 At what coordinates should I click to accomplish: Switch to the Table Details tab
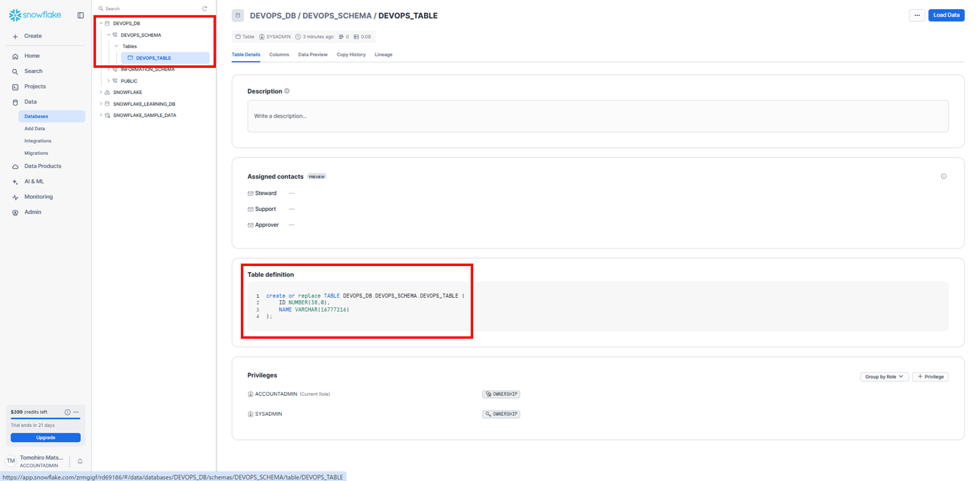(x=246, y=55)
